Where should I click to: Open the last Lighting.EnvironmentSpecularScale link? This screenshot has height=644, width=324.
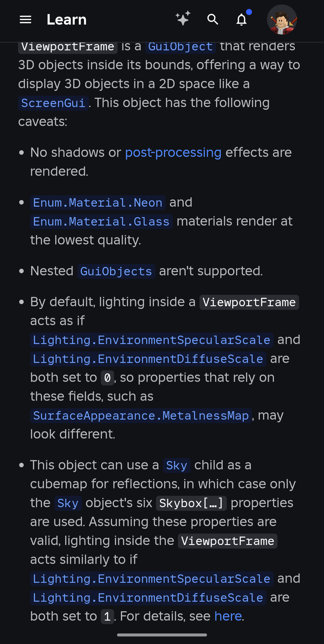151,579
